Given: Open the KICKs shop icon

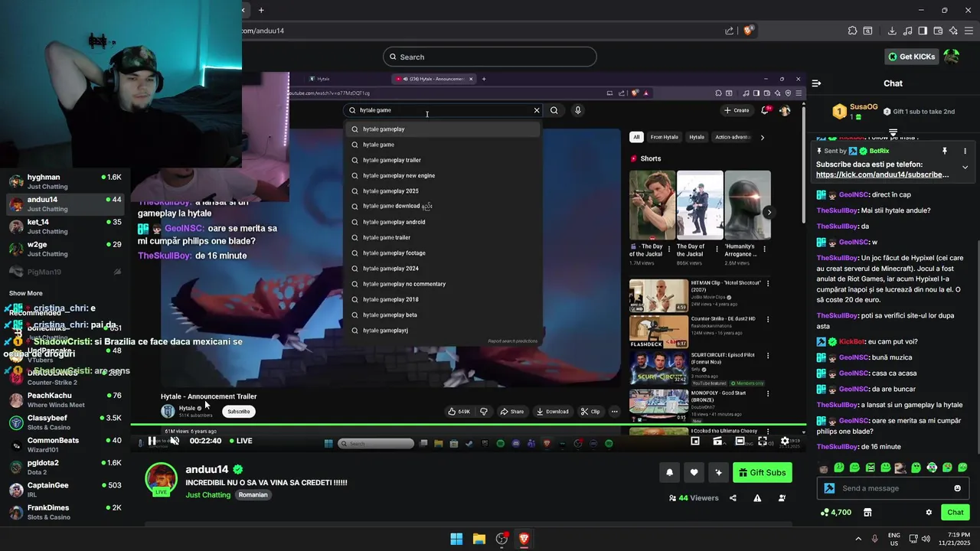Looking at the screenshot, I should coord(867,513).
